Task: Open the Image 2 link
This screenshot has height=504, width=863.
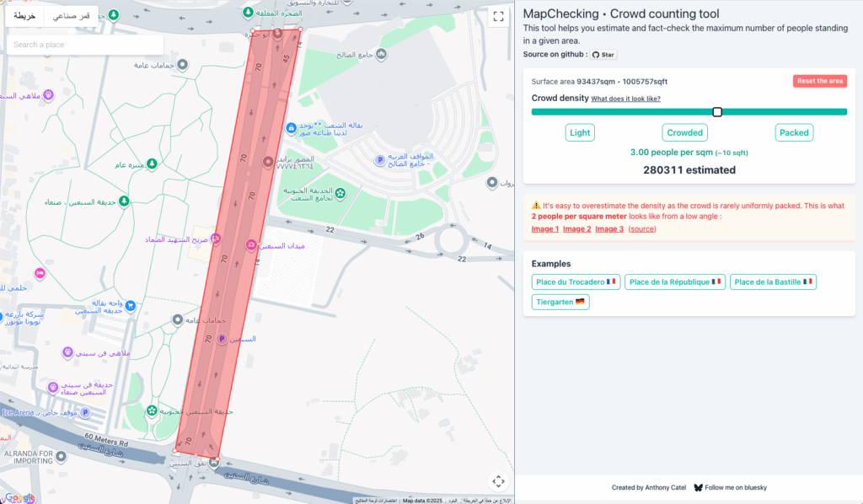Action: tap(576, 229)
